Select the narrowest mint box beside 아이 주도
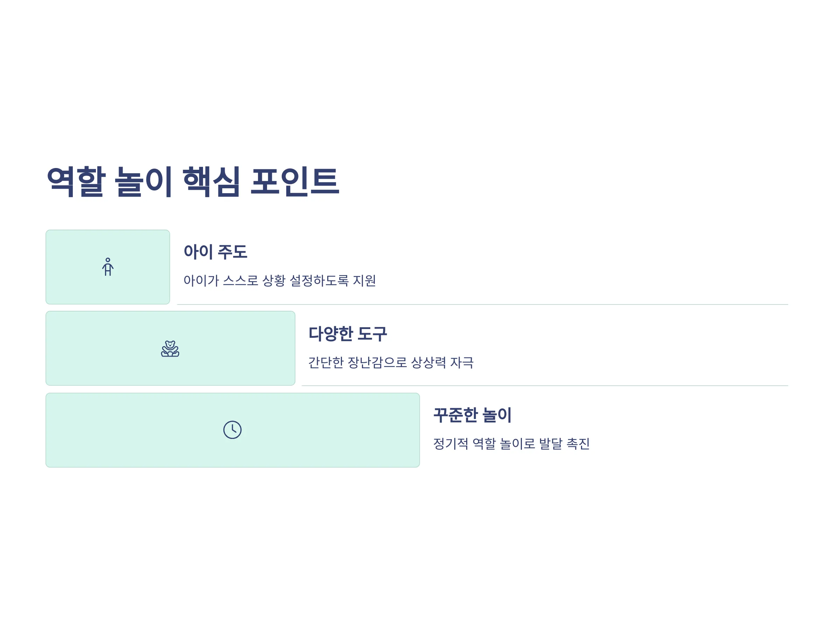 coord(108,267)
